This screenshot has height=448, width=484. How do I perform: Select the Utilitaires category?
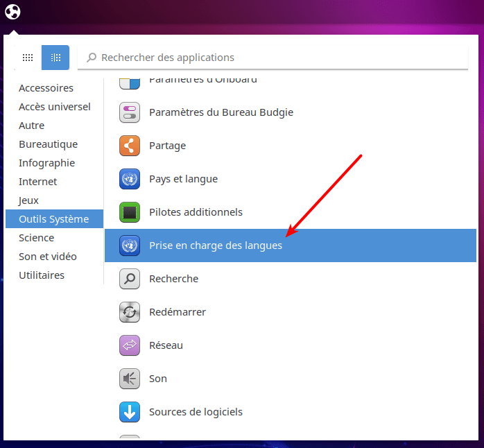42,275
